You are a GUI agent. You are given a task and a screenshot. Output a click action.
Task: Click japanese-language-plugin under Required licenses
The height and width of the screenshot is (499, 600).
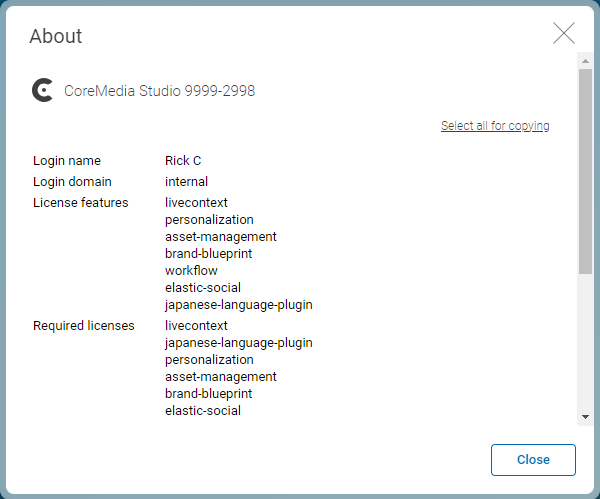click(238, 343)
